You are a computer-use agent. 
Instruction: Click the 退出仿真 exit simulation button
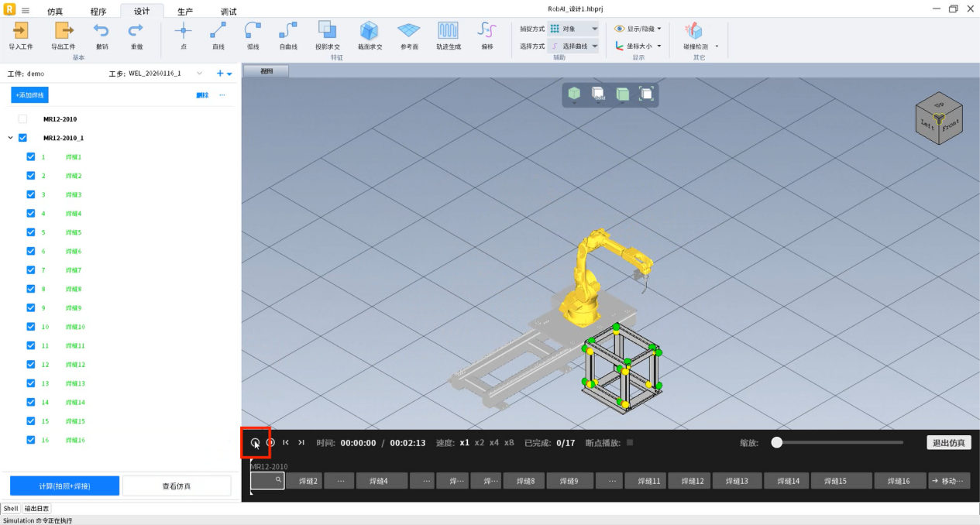(x=948, y=443)
